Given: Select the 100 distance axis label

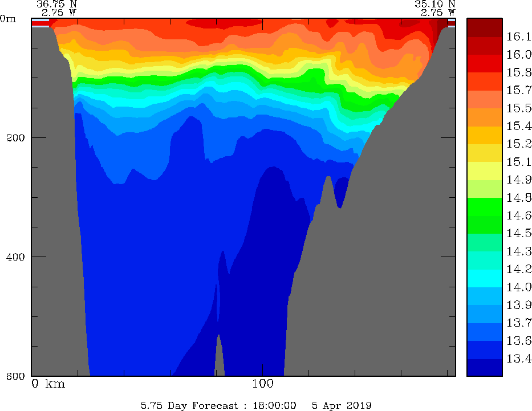Looking at the screenshot, I should pyautogui.click(x=263, y=384).
